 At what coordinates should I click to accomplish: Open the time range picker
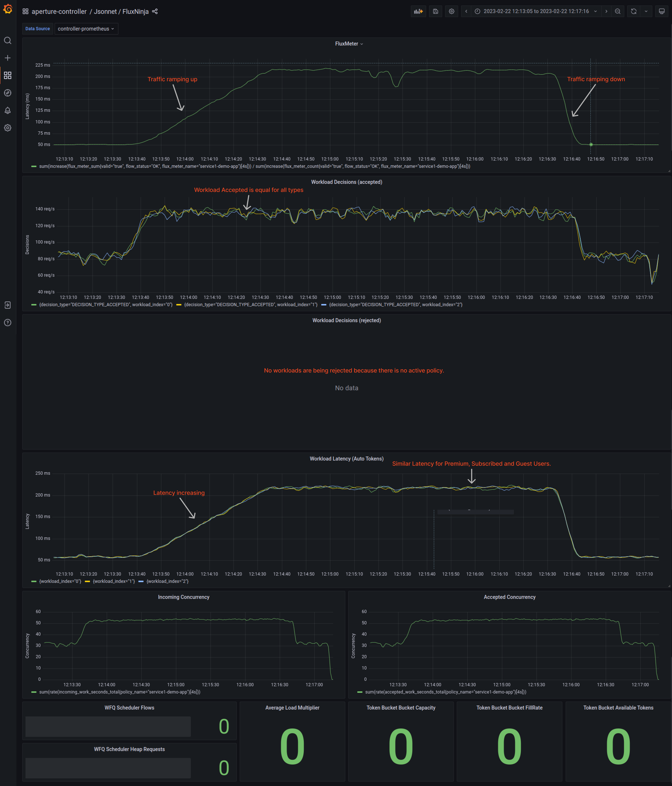536,11
